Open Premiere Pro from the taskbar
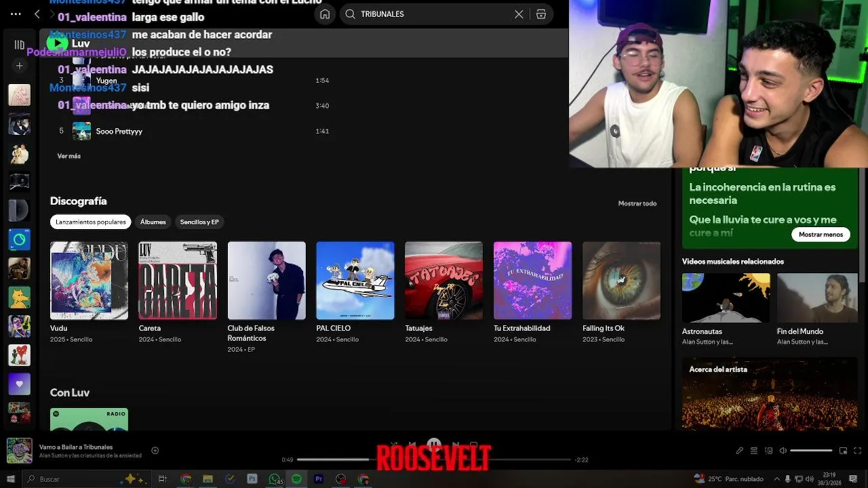868x488 pixels. click(x=319, y=479)
